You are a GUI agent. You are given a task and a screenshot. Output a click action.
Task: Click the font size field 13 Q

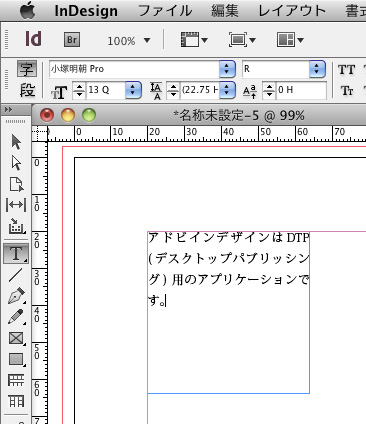pyautogui.click(x=105, y=90)
